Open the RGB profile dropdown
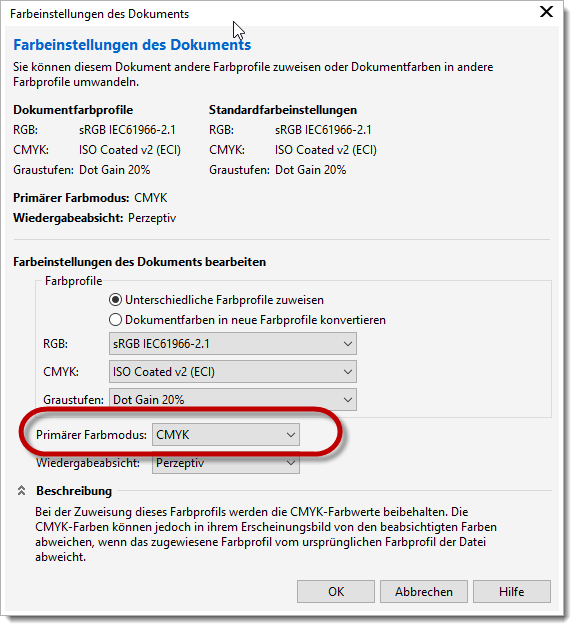The image size is (576, 628). pos(233,344)
